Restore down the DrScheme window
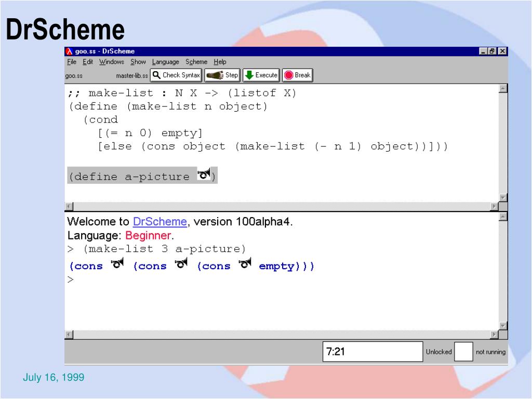 491,51
